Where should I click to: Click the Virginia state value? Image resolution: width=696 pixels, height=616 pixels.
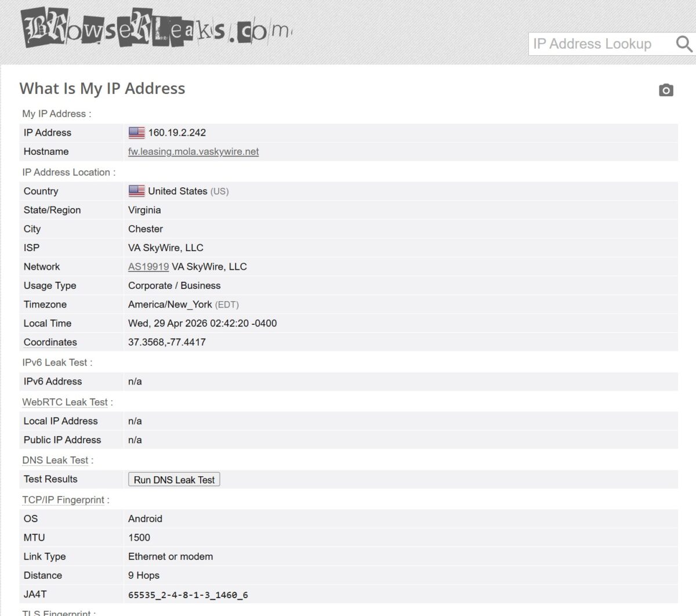pos(144,210)
